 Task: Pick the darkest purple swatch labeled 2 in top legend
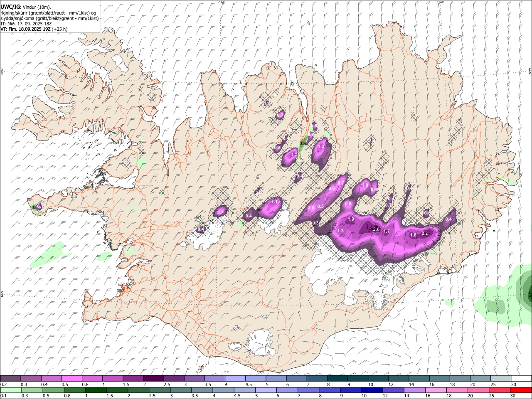(153, 379)
